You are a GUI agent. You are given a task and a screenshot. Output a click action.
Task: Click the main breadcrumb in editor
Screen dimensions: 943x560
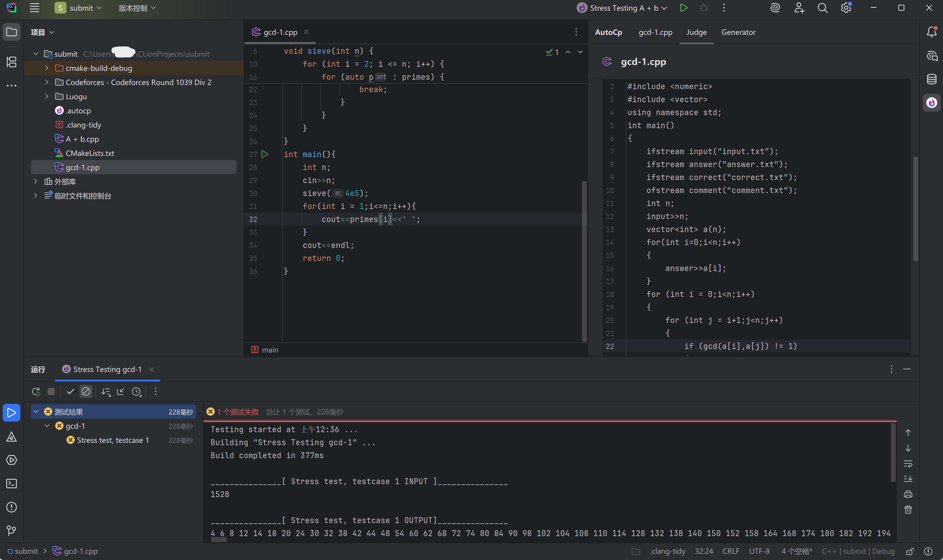[x=270, y=350]
